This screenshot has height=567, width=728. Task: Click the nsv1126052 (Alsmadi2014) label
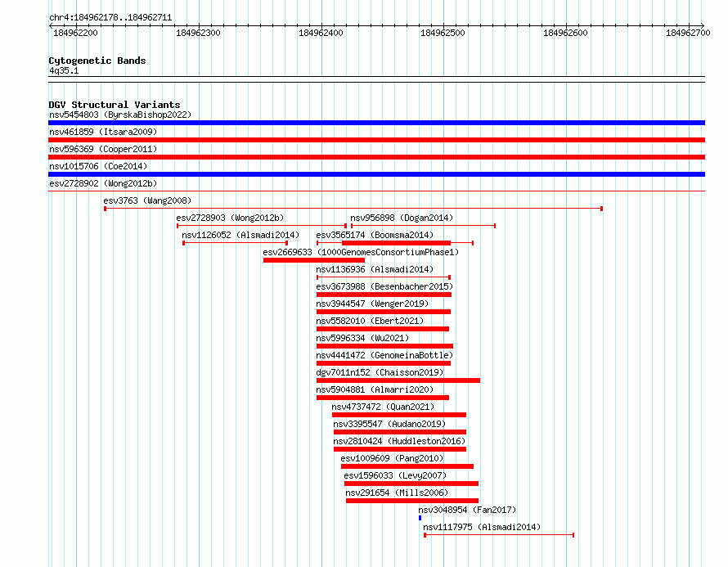[240, 235]
